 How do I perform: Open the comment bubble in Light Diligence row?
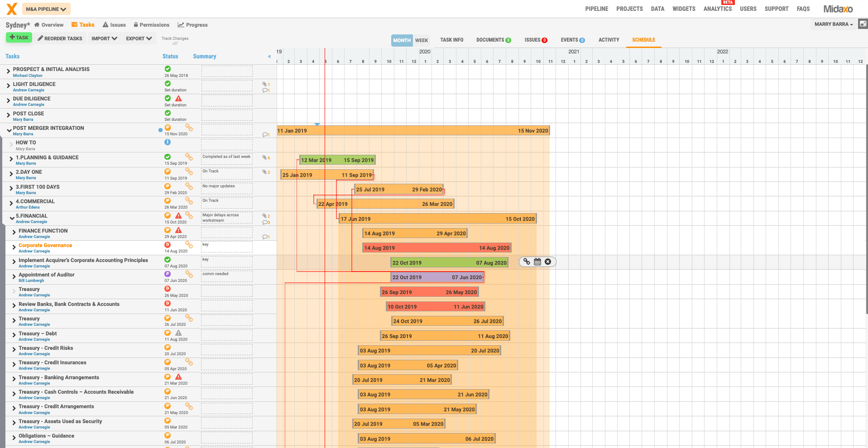click(x=265, y=90)
